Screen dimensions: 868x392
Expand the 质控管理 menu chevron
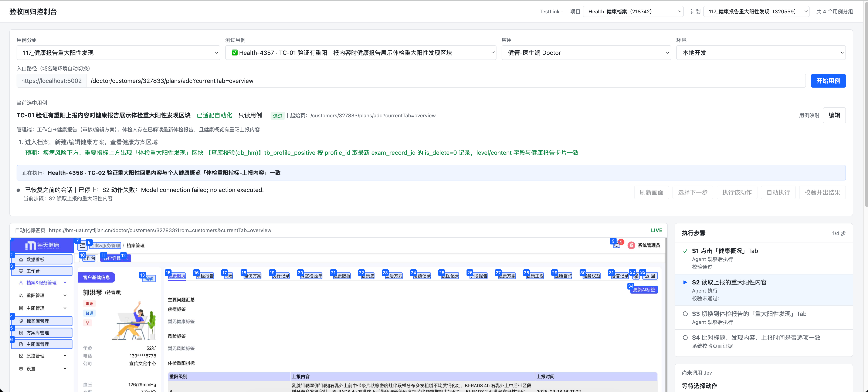65,356
